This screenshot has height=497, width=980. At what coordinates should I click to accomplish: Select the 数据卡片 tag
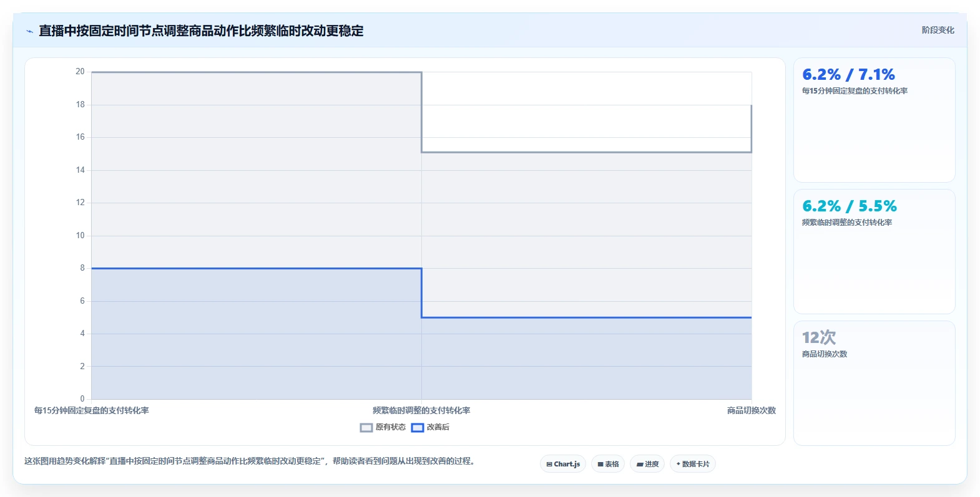693,464
